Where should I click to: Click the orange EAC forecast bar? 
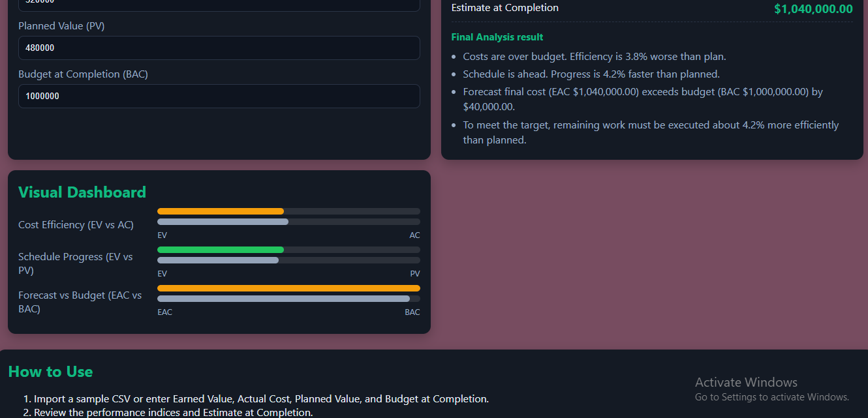[288, 288]
